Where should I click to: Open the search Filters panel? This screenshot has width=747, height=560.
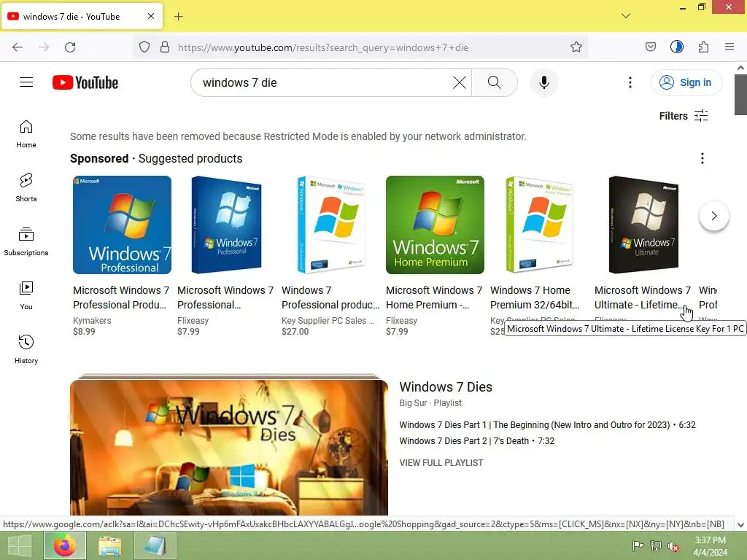click(x=683, y=116)
